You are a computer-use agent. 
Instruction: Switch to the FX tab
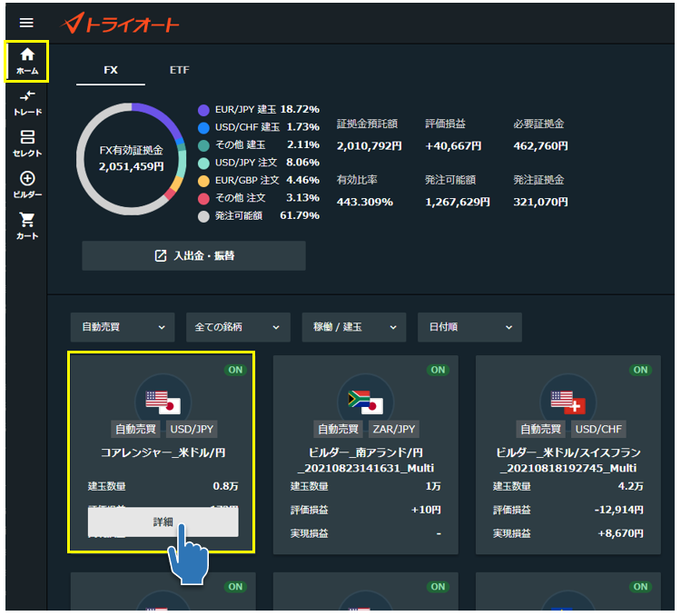[111, 70]
